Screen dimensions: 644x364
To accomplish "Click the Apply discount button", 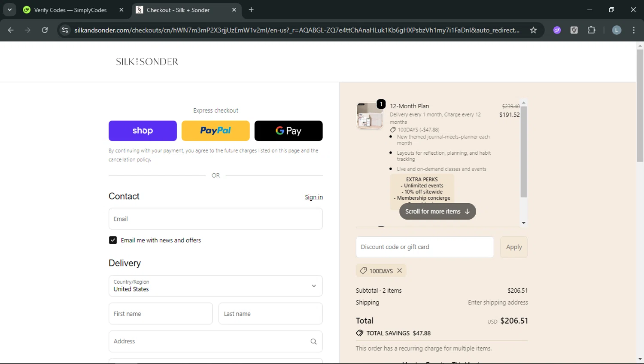I will point(514,247).
